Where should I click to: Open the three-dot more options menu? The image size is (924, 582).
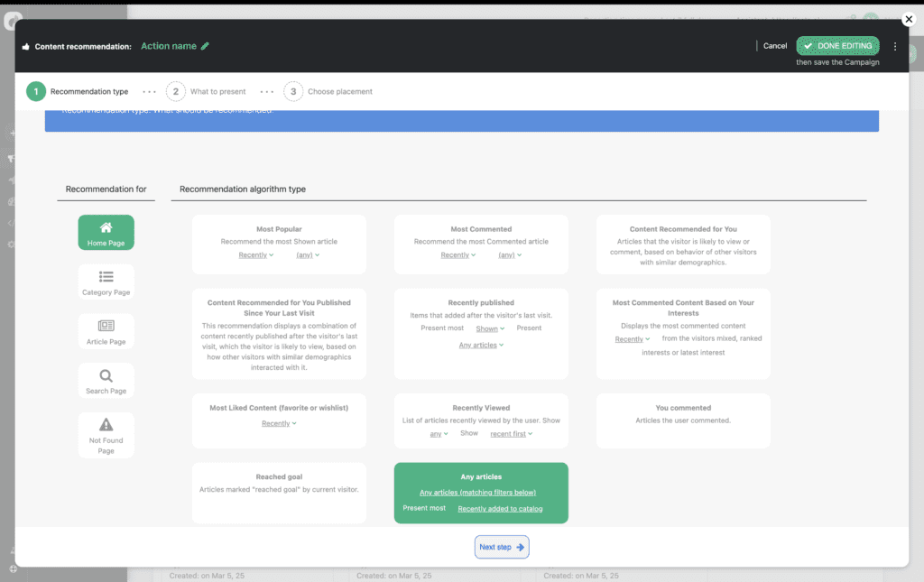[x=895, y=46]
